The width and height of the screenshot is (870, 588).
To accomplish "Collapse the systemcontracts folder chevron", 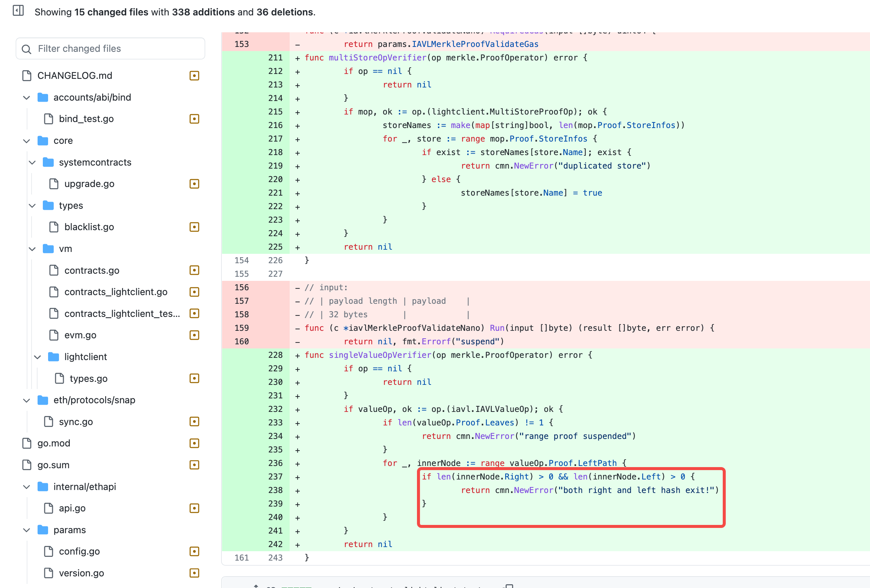I will (32, 162).
